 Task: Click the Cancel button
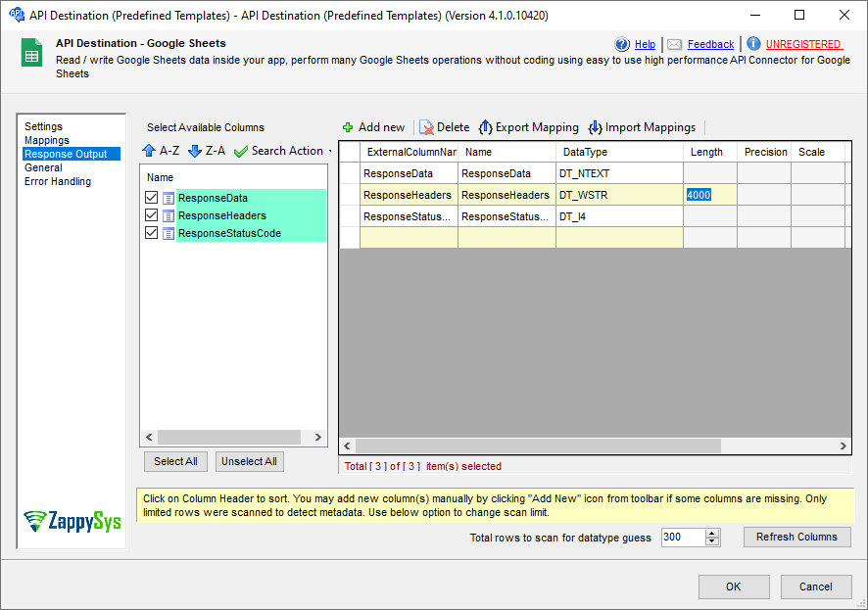click(815, 587)
